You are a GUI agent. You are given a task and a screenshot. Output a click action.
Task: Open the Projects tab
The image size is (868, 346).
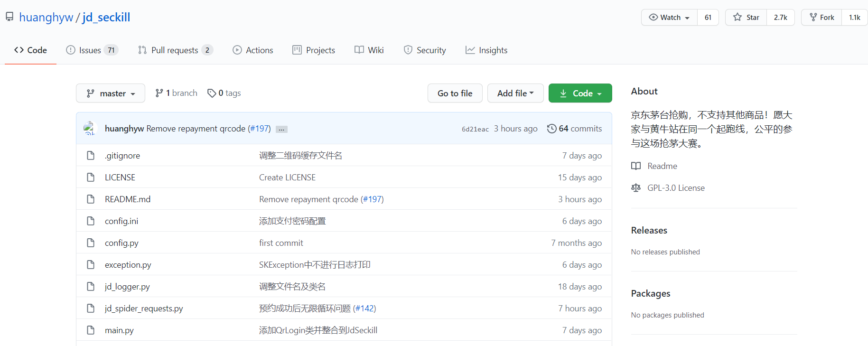coord(314,50)
